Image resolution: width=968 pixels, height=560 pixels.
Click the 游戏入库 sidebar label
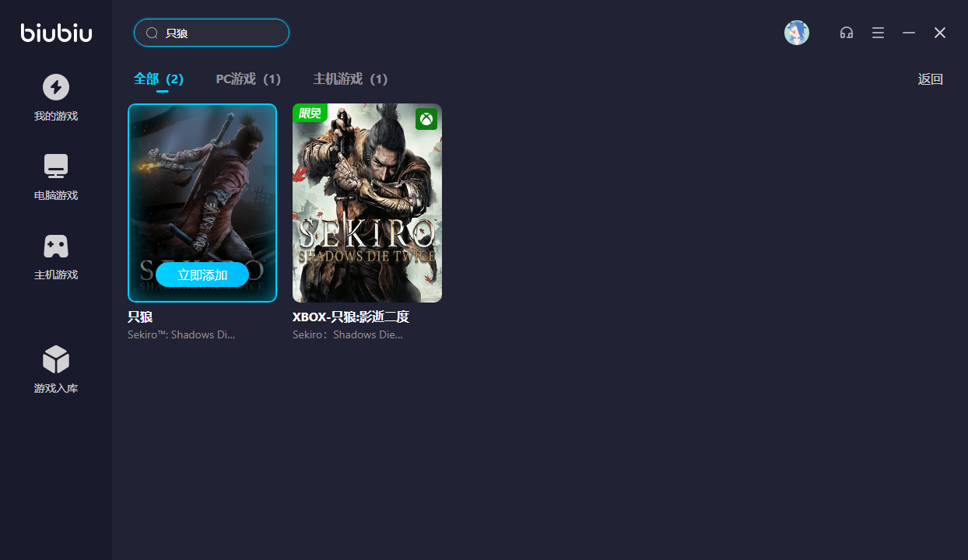point(56,389)
